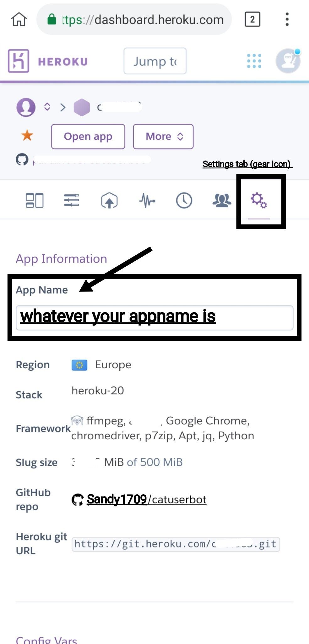This screenshot has width=309, height=644.
Task: Expand the account switcher up-down arrows
Action: pos(47,107)
